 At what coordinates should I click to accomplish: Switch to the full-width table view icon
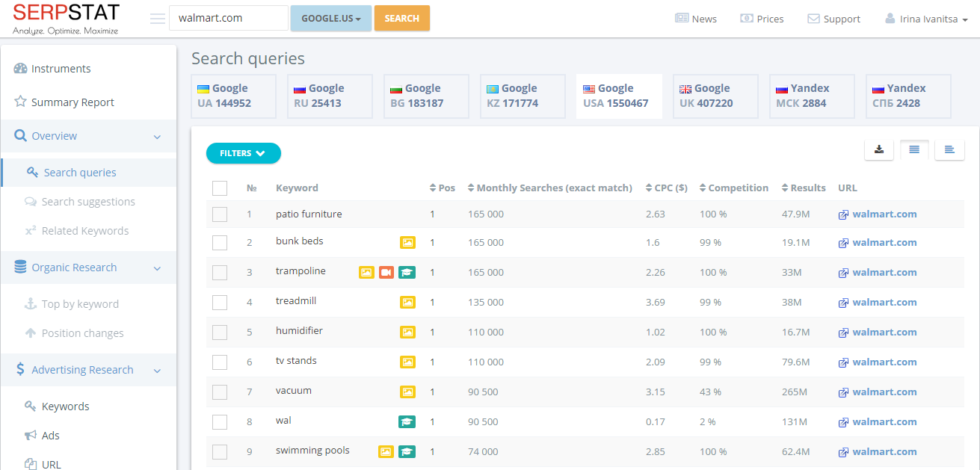pos(914,149)
